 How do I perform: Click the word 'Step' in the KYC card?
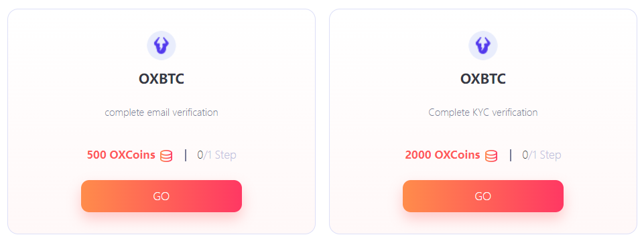point(550,155)
